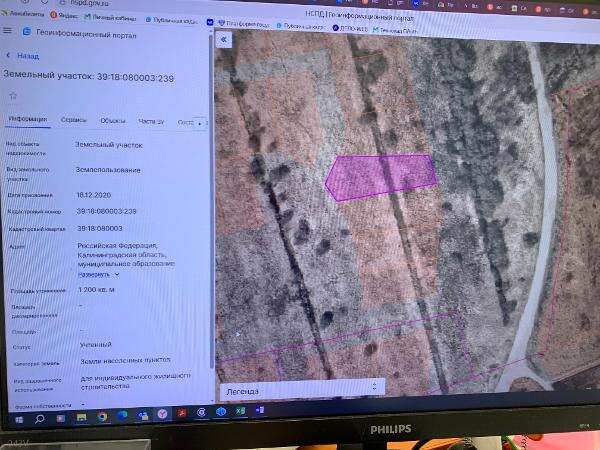Open the Task View taskbar icon
Image resolution: width=600 pixels, height=450 pixels.
point(60,418)
